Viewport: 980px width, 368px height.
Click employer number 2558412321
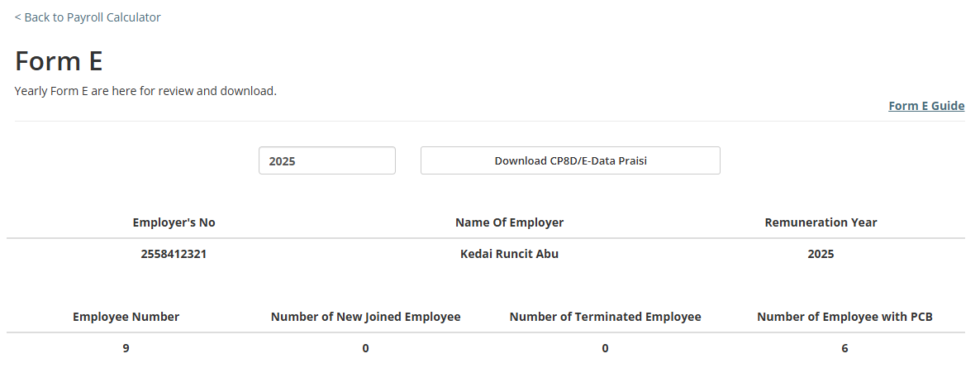coord(174,254)
